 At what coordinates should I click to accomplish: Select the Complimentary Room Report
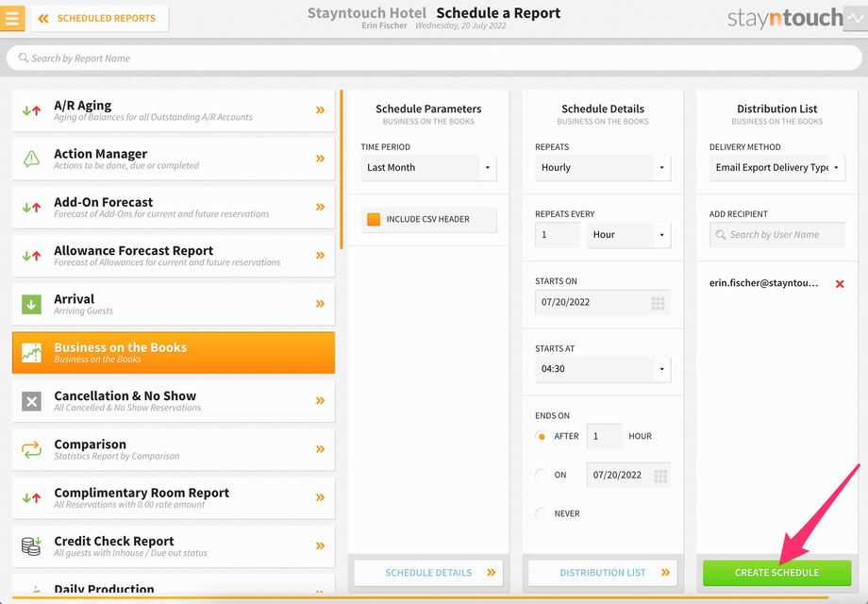pyautogui.click(x=174, y=497)
